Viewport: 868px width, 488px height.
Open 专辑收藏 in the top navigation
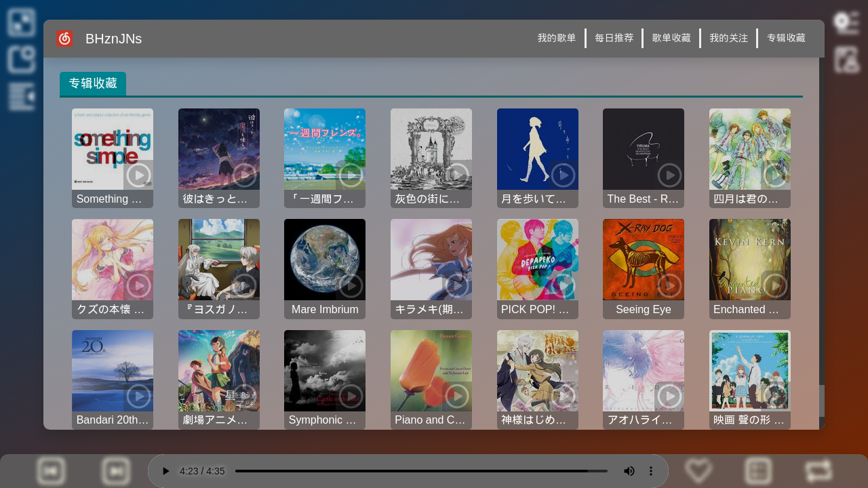786,38
